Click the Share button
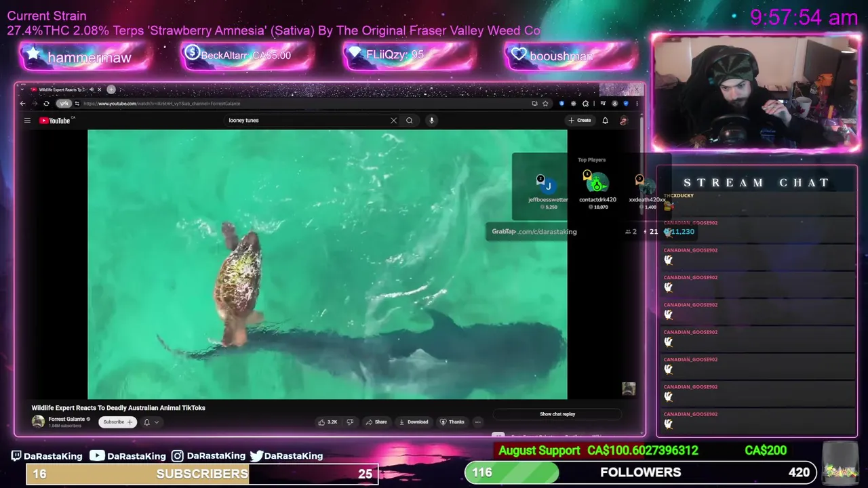 (376, 422)
